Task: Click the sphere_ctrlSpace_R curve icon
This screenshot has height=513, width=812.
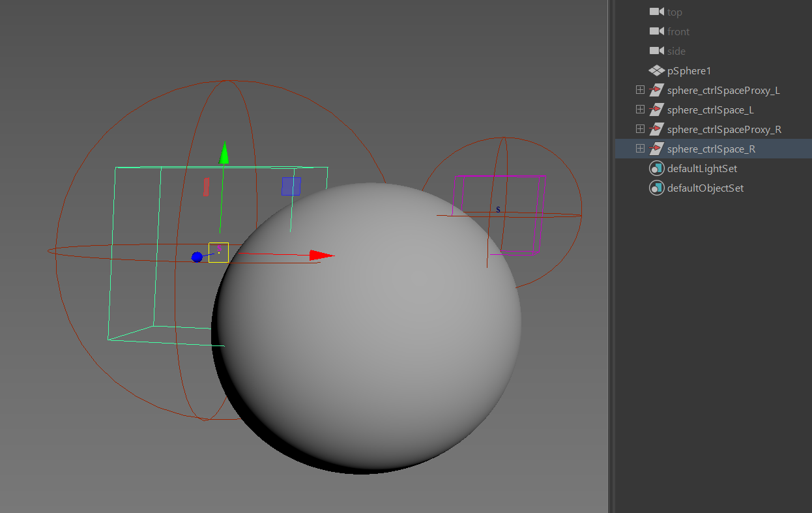Action: [656, 149]
